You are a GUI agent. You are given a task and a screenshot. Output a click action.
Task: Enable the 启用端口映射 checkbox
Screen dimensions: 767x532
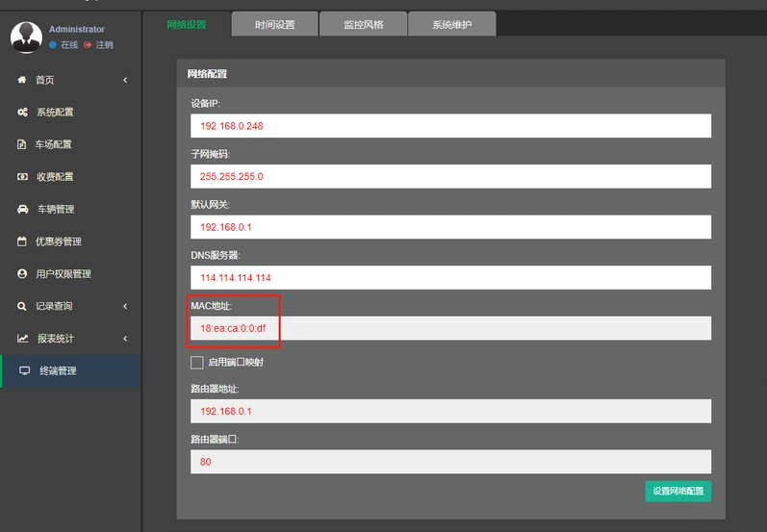pyautogui.click(x=197, y=363)
